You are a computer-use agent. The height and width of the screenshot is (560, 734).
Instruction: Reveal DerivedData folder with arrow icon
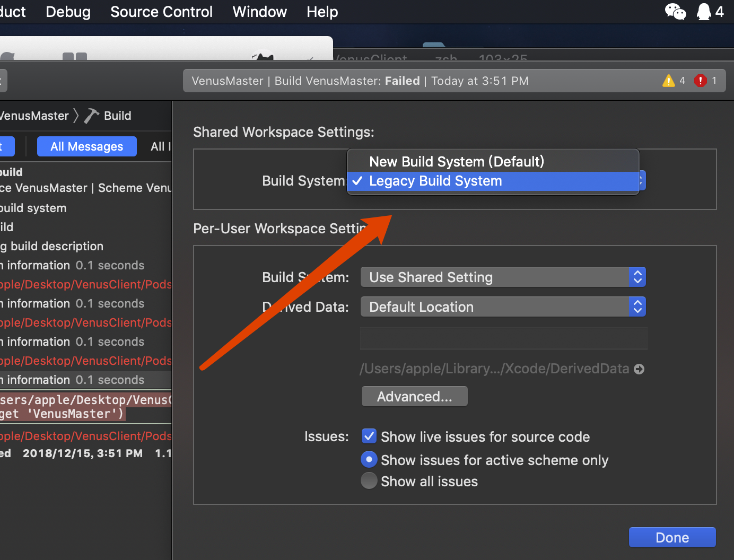tap(639, 369)
